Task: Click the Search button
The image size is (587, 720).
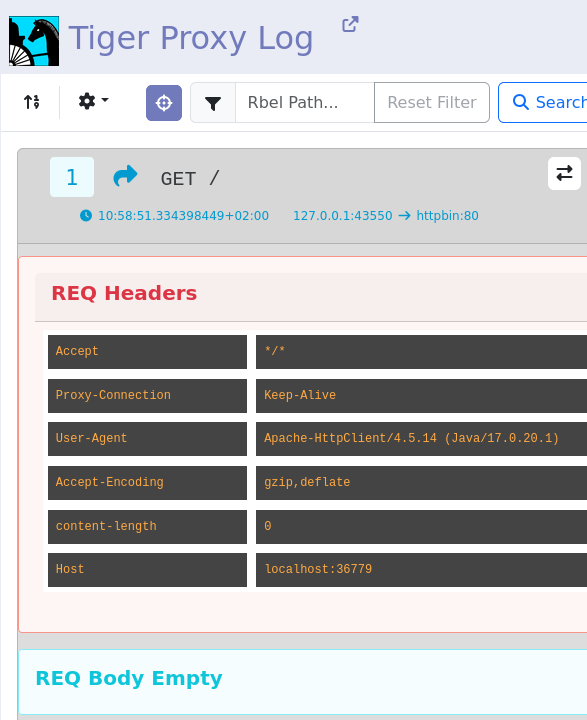Action: (544, 102)
